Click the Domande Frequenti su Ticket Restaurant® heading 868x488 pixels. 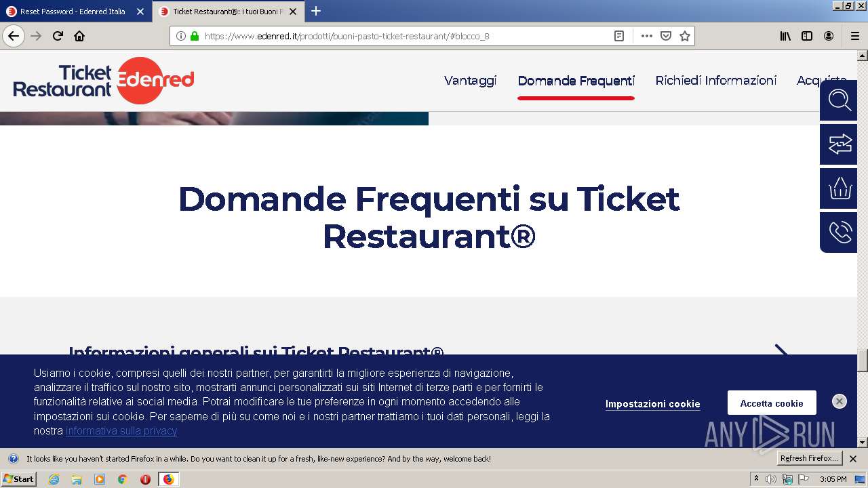tap(429, 218)
